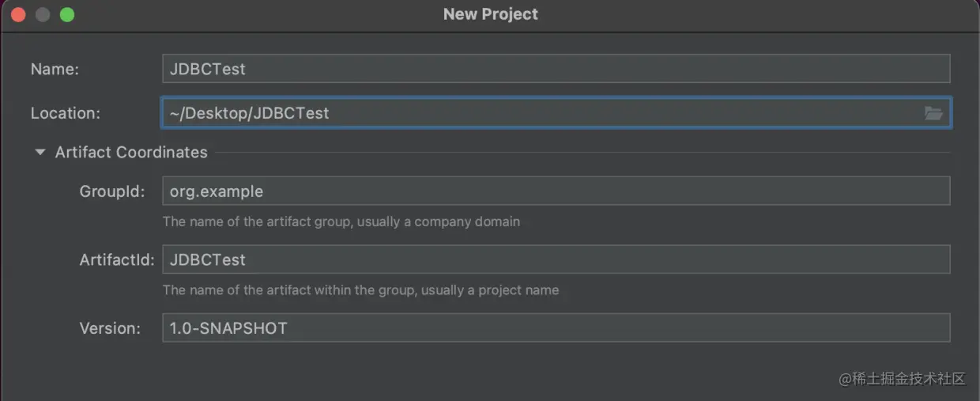Click the ArtifactId project name hint text
The image size is (980, 401).
click(360, 290)
